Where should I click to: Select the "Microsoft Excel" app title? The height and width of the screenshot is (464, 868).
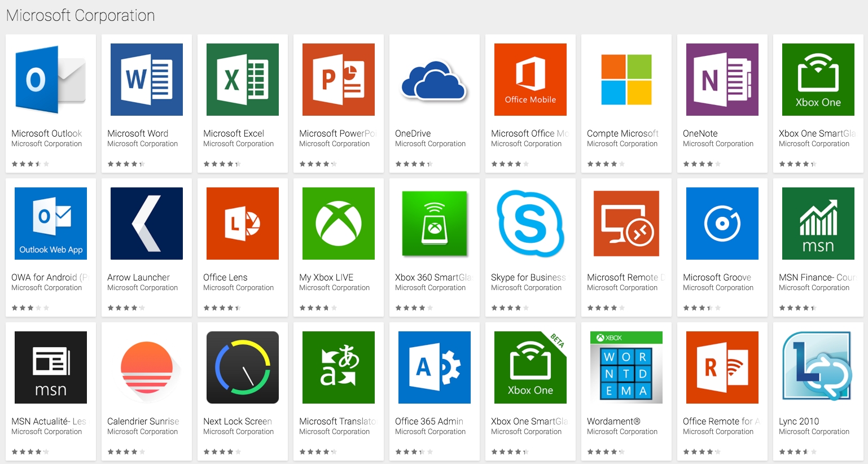click(x=234, y=133)
